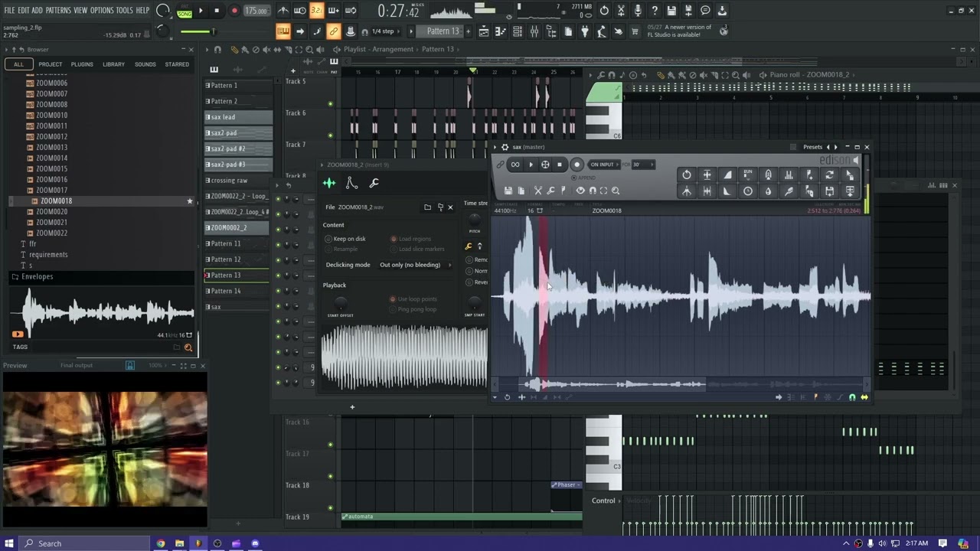Image resolution: width=980 pixels, height=551 pixels.
Task: Click Edison's normalize amplitude button
Action: pyautogui.click(x=707, y=175)
